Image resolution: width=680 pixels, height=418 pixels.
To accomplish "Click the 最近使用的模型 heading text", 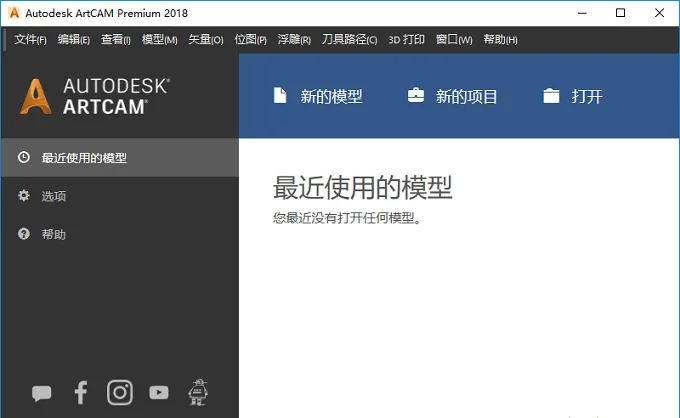I will coord(363,187).
